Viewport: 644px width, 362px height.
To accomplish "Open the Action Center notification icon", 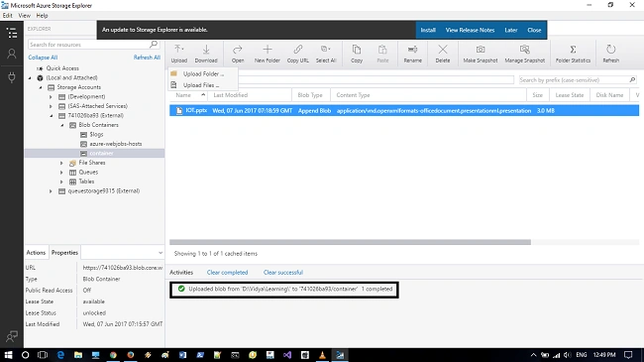I will [628, 355].
